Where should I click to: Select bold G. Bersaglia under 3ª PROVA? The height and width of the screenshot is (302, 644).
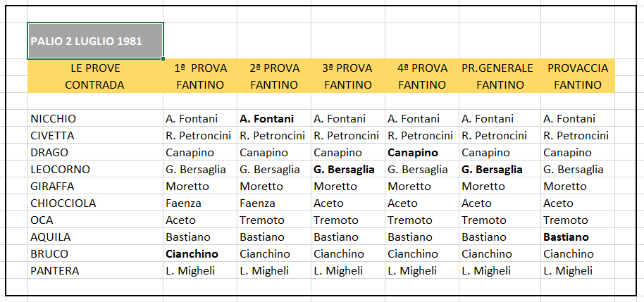click(348, 170)
